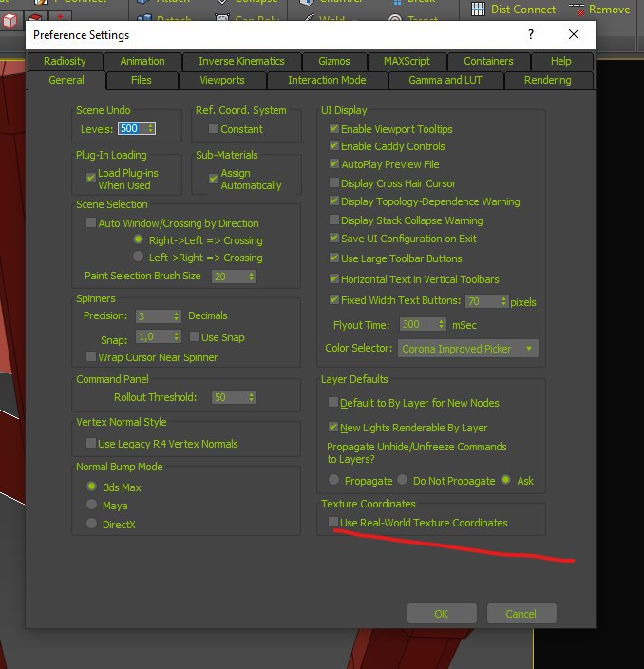Select Do Not Propagate option
The height and width of the screenshot is (669, 644).
[x=402, y=480]
